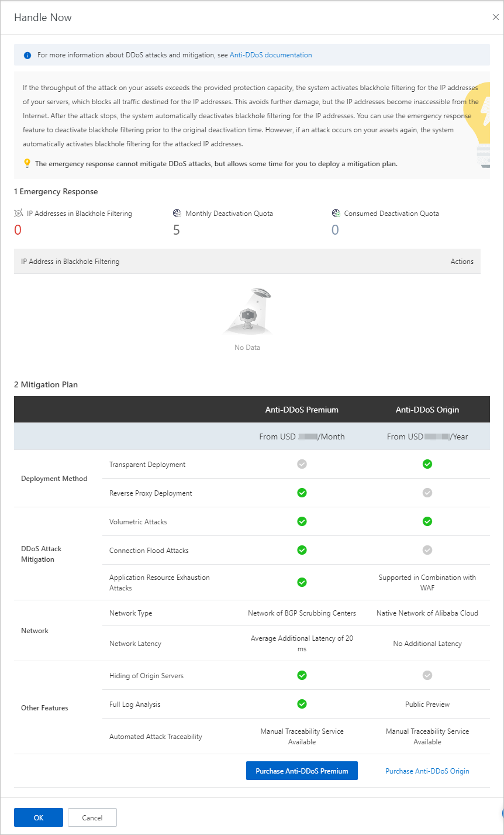Dismiss the dialog with Cancel
Viewport: 504px width, 835px height.
92,817
